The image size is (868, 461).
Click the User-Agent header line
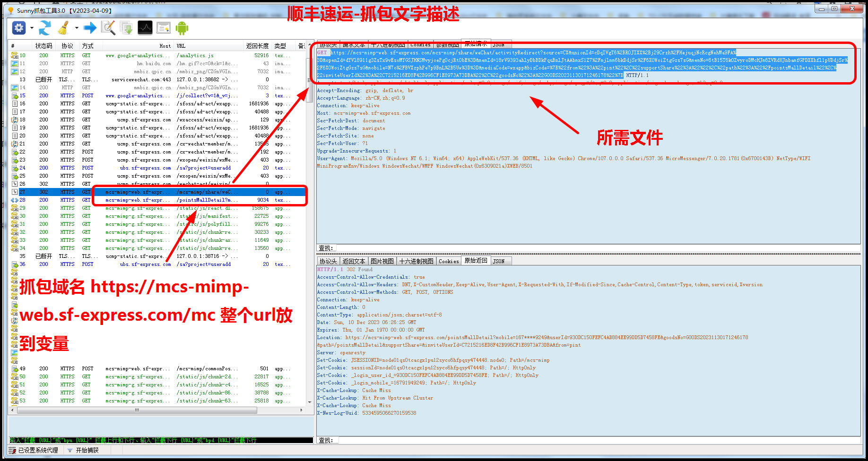564,162
